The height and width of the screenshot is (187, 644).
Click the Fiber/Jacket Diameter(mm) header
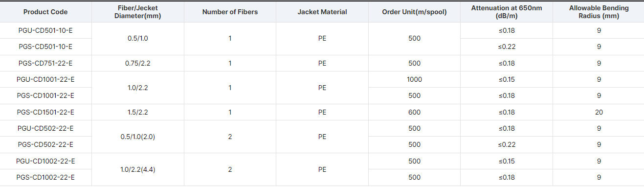pos(138,12)
